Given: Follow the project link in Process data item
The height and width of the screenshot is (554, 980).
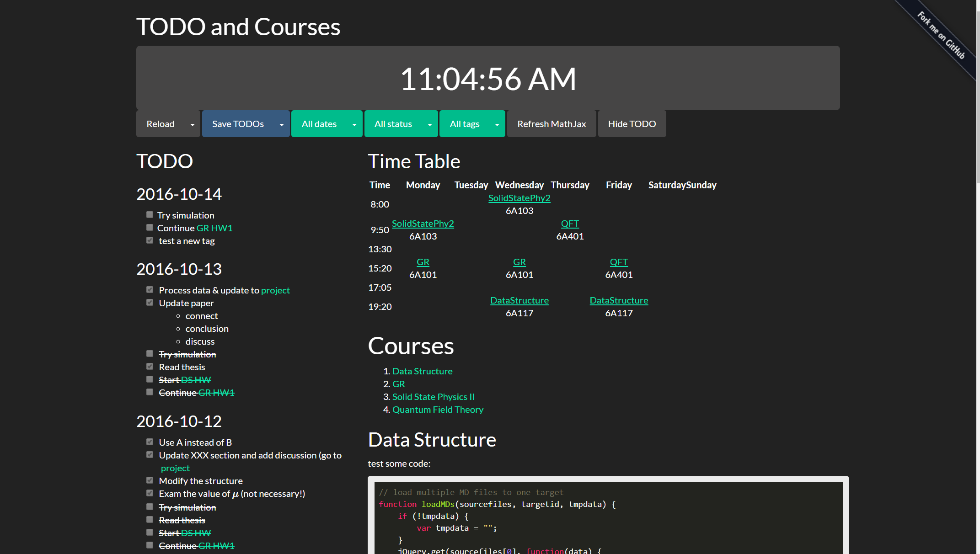Looking at the screenshot, I should (275, 290).
